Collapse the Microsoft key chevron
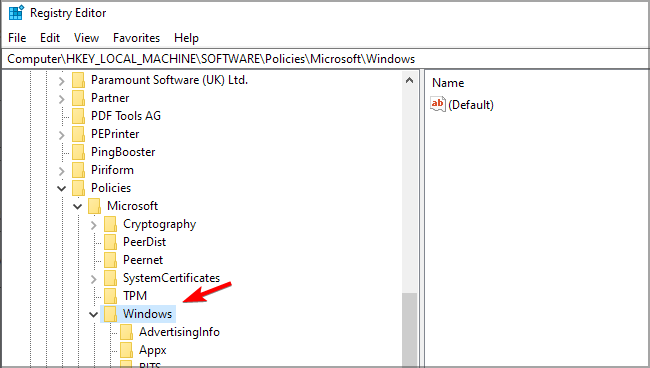Image resolution: width=650 pixels, height=368 pixels. 78,206
